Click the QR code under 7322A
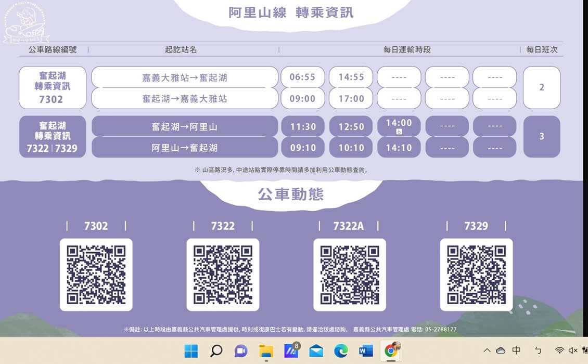588x364 pixels. coord(350,275)
